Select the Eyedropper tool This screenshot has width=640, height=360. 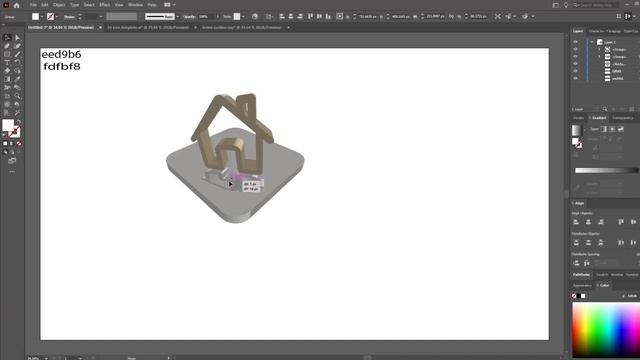click(x=17, y=79)
